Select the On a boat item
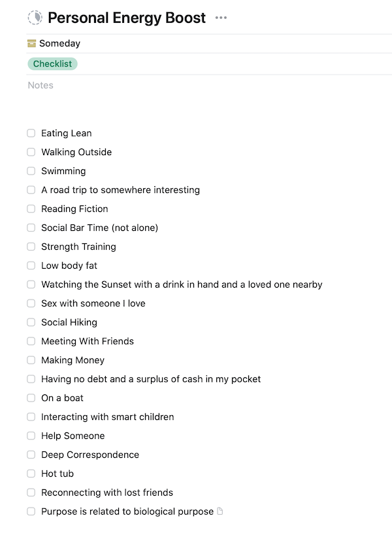This screenshot has height=537, width=392. pos(62,398)
